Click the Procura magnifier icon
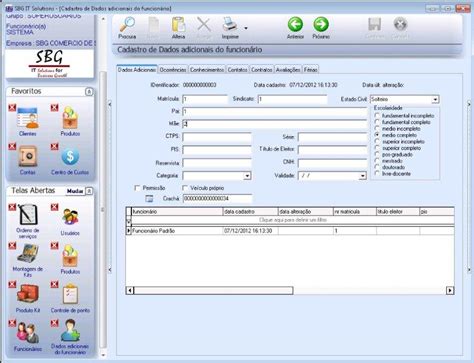This screenshot has width=474, height=363. click(127, 24)
